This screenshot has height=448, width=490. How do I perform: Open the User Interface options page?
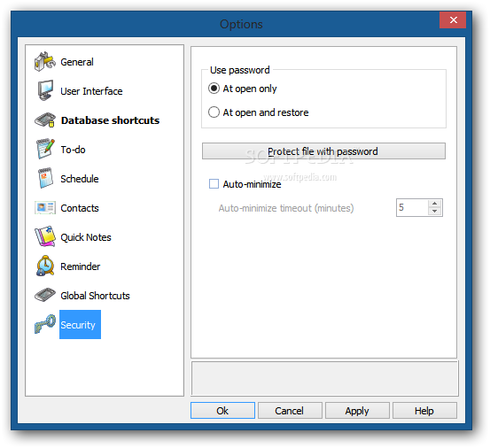point(91,91)
